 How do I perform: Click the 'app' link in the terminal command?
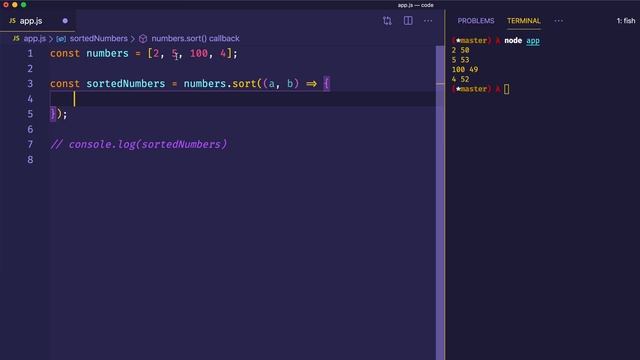pyautogui.click(x=533, y=40)
